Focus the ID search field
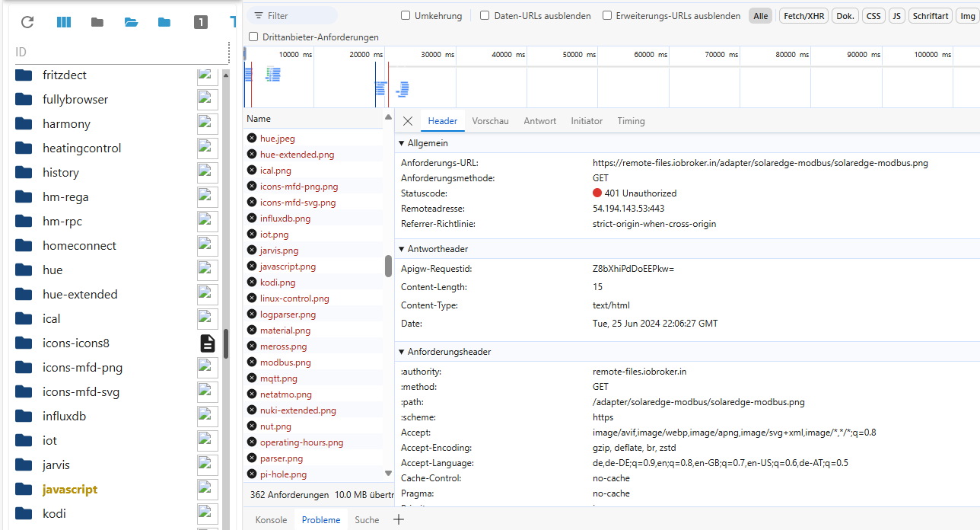 pos(122,52)
